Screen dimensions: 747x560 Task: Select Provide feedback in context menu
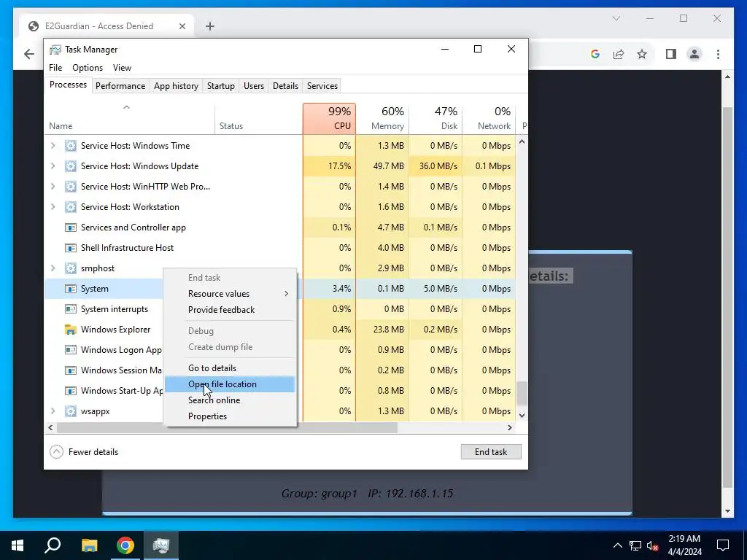(x=230, y=310)
